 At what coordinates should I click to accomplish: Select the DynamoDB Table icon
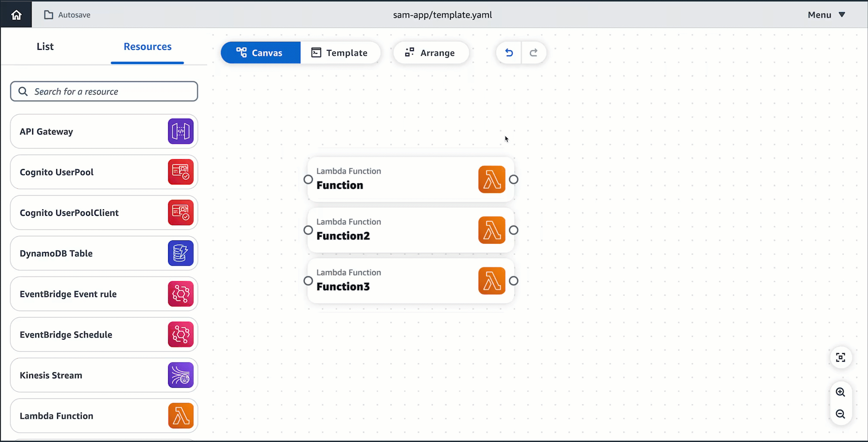click(x=180, y=253)
